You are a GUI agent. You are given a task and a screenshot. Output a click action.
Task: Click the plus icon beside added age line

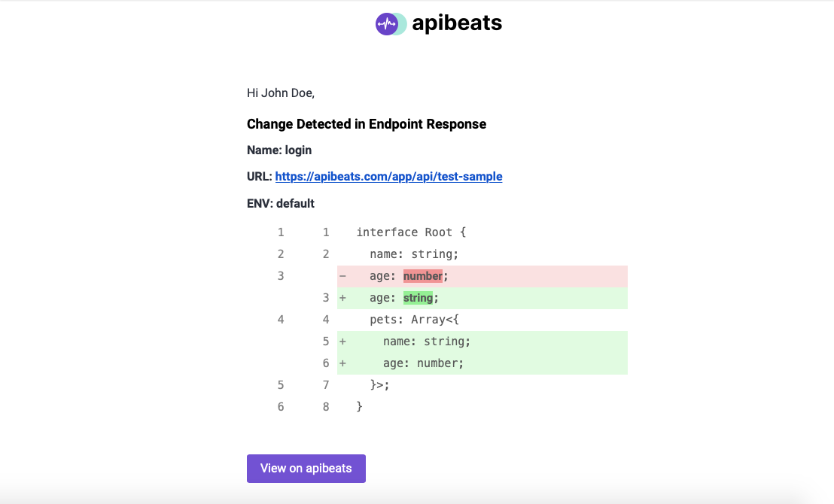342,297
